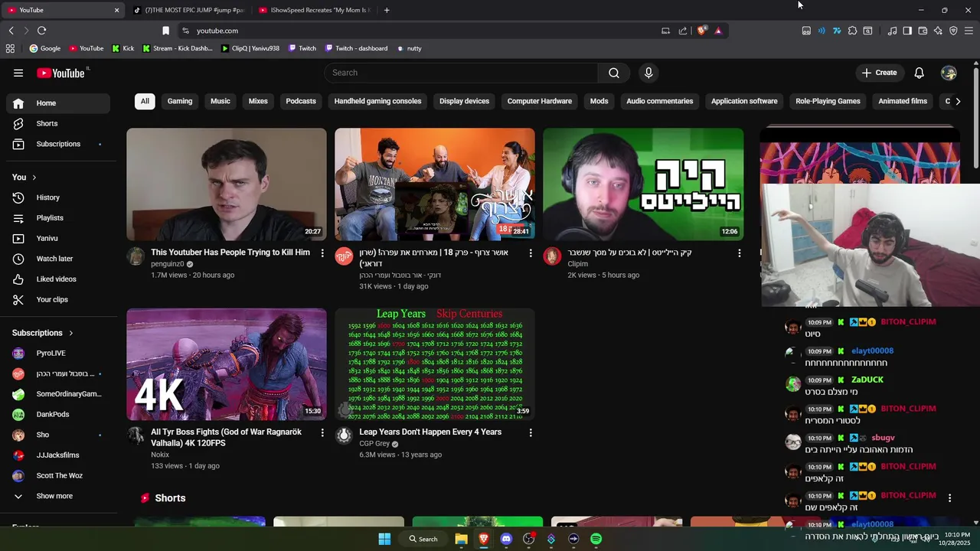Click the Create button
This screenshot has width=980, height=551.
click(x=879, y=73)
